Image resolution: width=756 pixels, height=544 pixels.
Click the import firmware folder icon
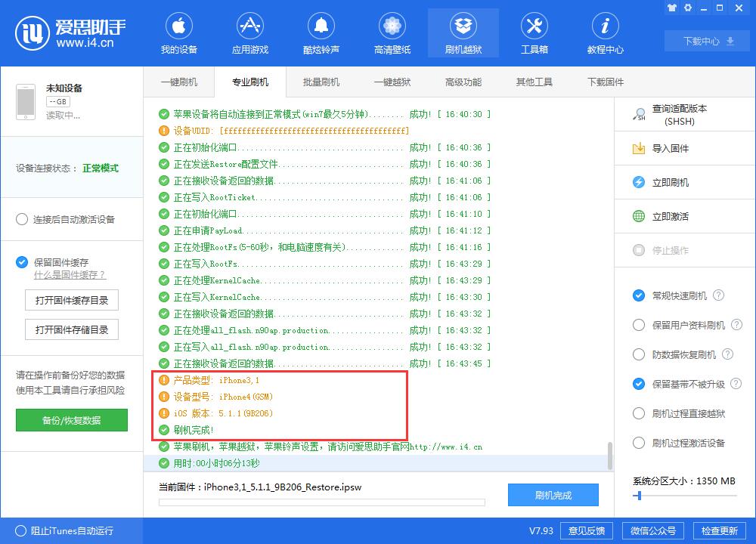638,148
